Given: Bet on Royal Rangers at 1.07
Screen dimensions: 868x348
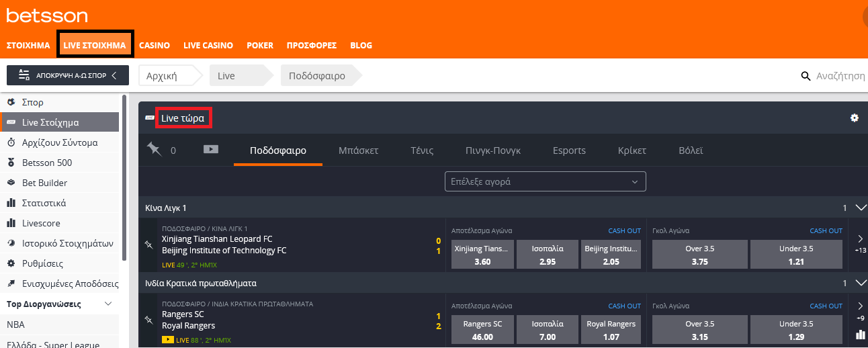Looking at the screenshot, I should 611,330.
